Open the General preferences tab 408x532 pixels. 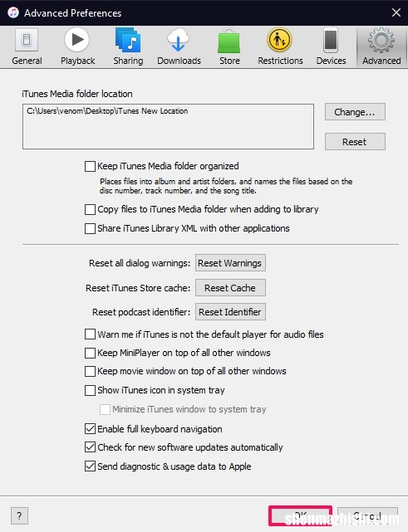(27, 46)
